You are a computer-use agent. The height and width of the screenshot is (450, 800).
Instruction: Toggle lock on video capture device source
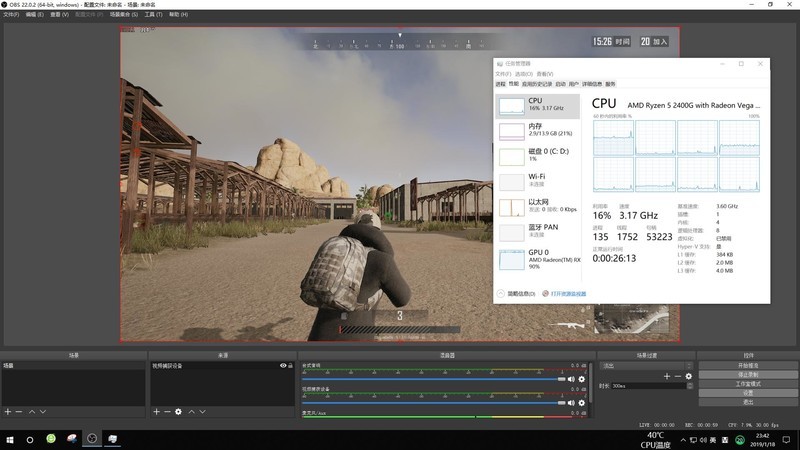289,366
